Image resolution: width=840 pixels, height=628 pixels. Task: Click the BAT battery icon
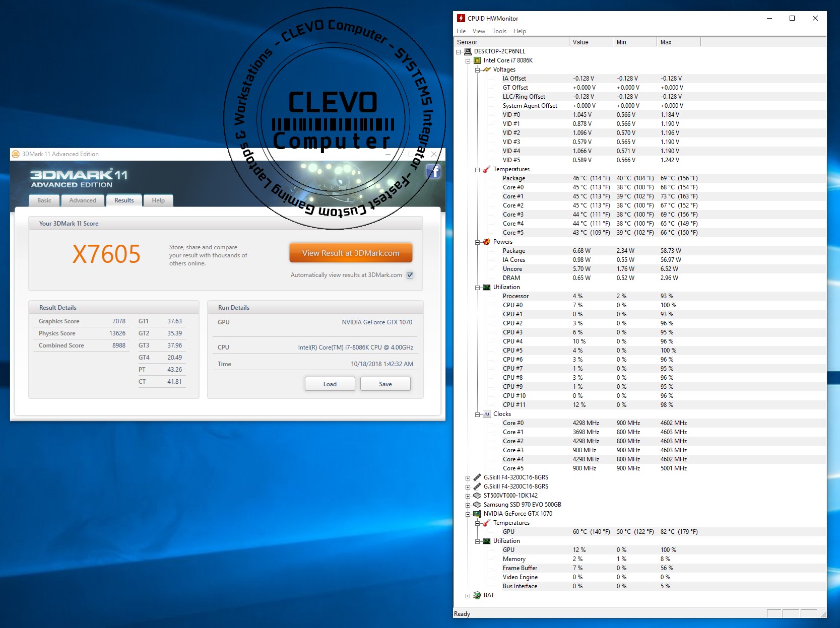477,595
